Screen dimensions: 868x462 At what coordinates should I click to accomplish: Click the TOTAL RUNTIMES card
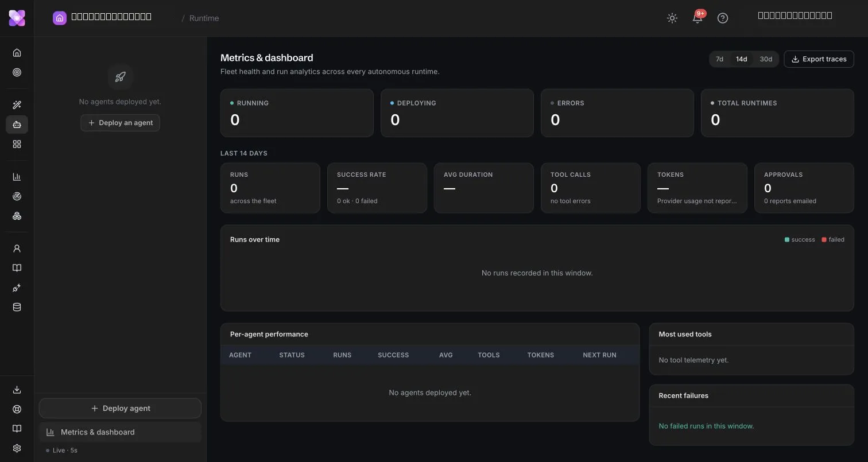[777, 112]
